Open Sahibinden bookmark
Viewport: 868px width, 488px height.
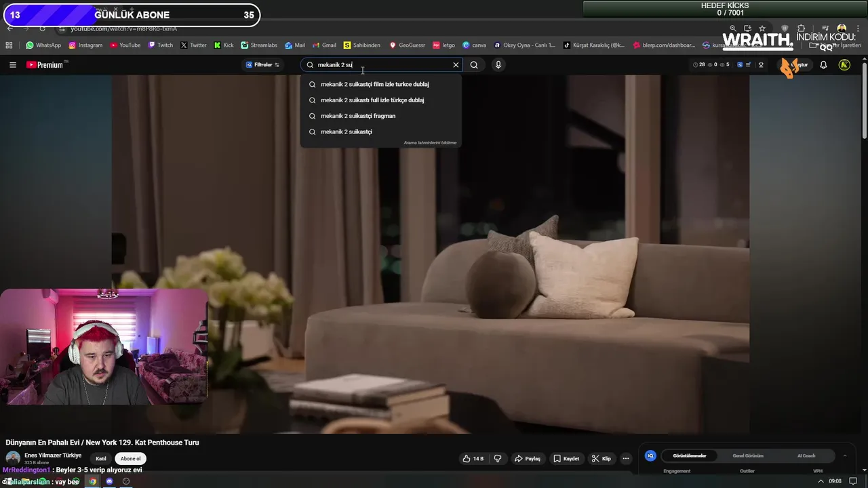(362, 45)
